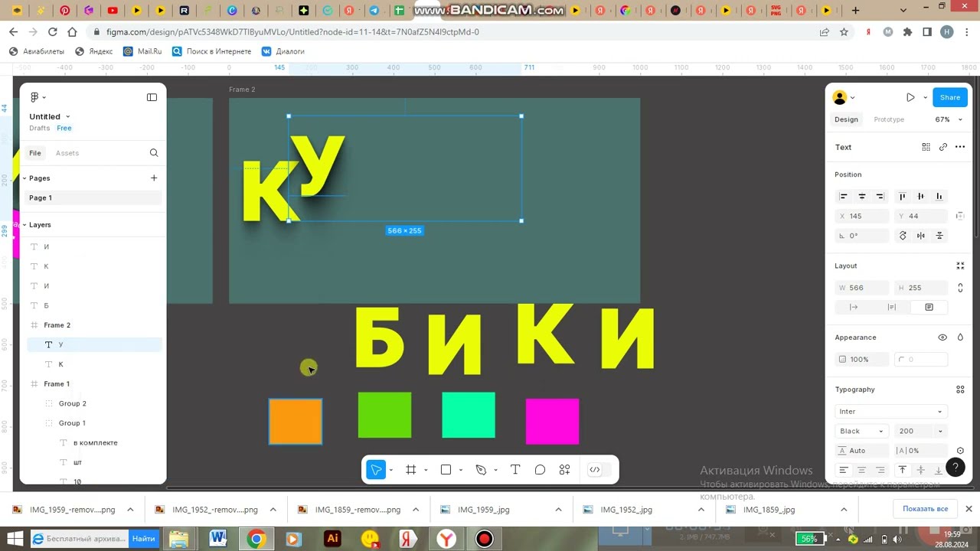Screen dimensions: 980x551
Task: Click the Share button
Action: (950, 97)
